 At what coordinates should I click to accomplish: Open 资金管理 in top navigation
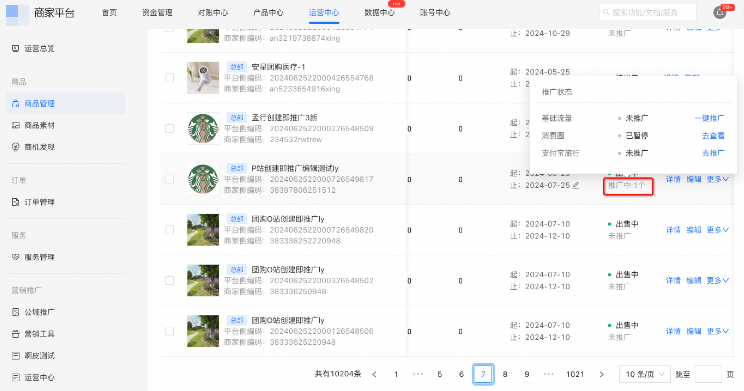coord(158,13)
